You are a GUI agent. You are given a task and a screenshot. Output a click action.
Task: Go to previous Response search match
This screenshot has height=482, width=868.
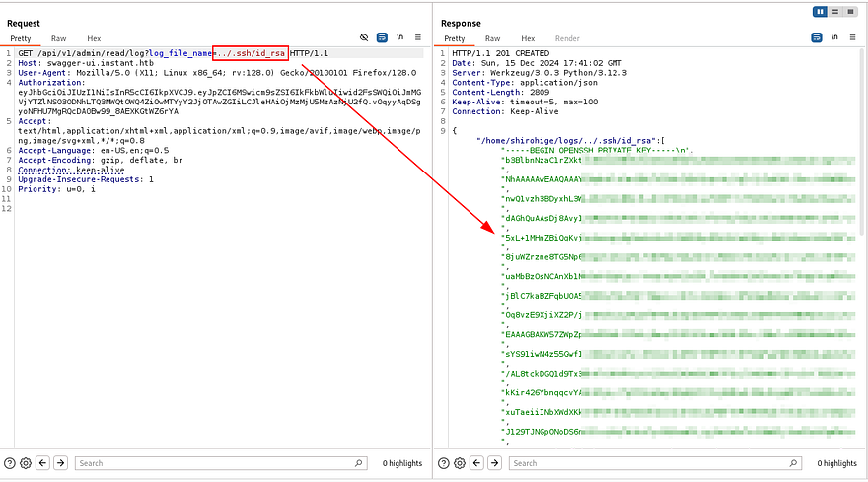click(477, 462)
